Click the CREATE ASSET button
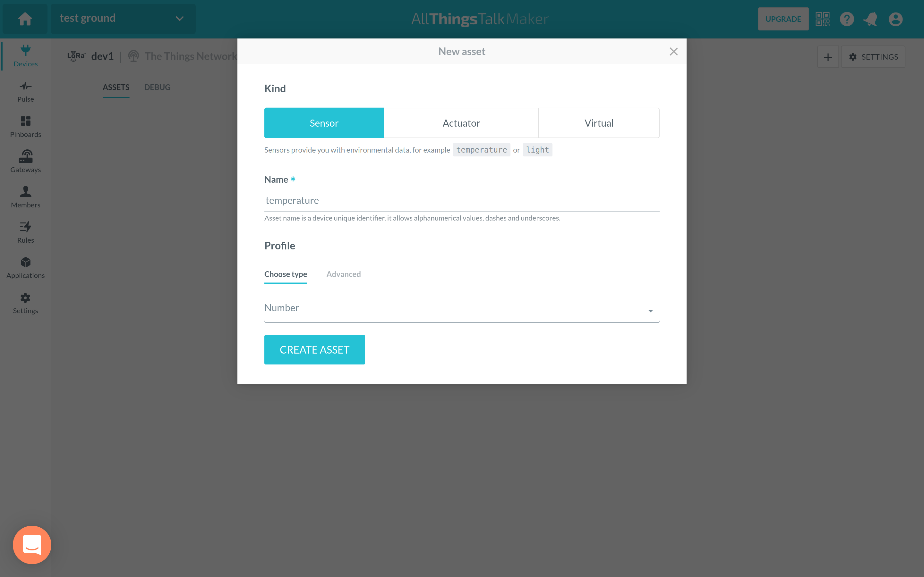 click(x=314, y=349)
